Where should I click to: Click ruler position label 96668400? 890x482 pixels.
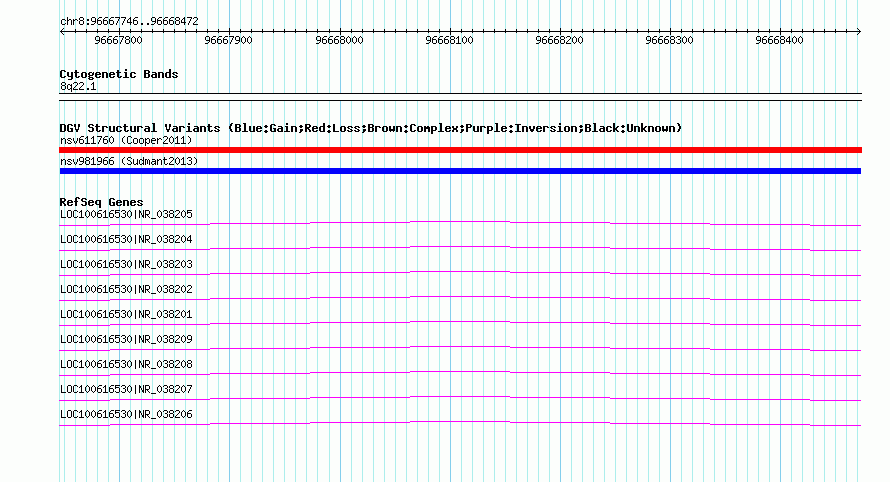(779, 40)
